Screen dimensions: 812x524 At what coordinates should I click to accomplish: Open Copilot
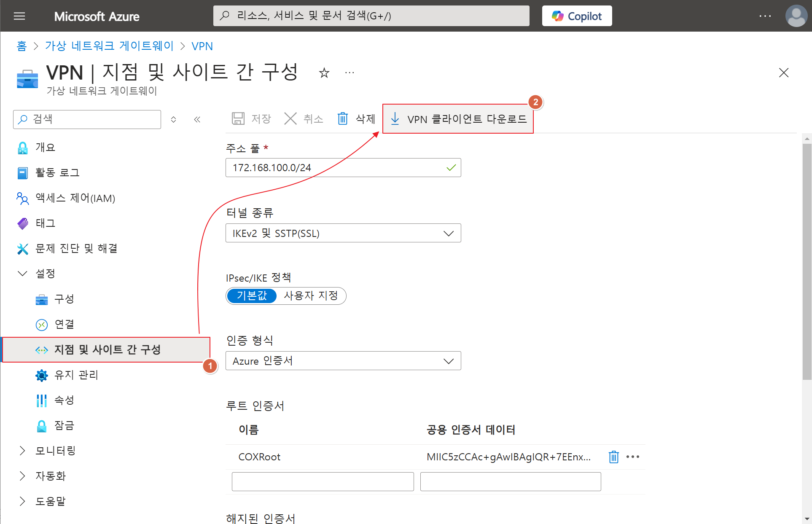click(x=577, y=16)
